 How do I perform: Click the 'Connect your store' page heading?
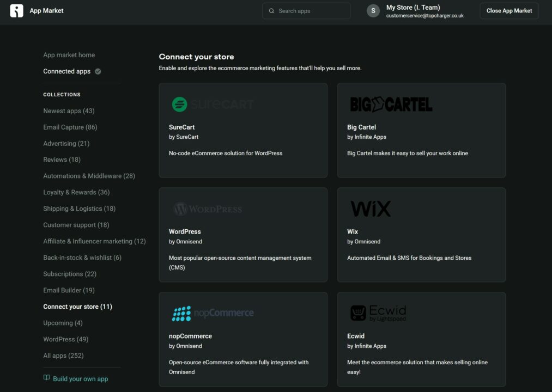[x=196, y=57]
